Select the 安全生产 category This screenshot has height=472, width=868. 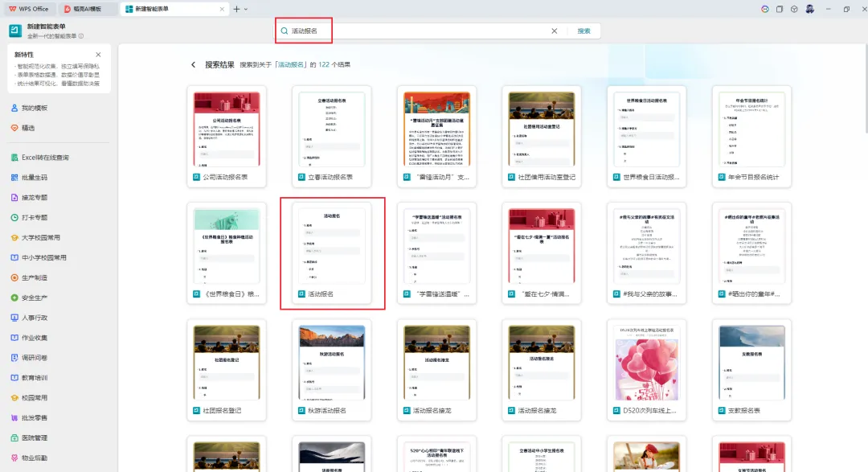point(30,298)
